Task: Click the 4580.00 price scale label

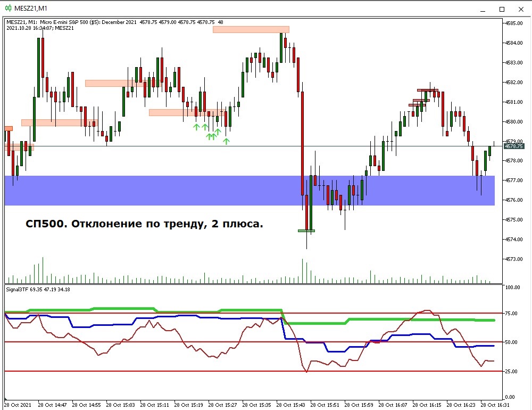Action: [x=514, y=121]
